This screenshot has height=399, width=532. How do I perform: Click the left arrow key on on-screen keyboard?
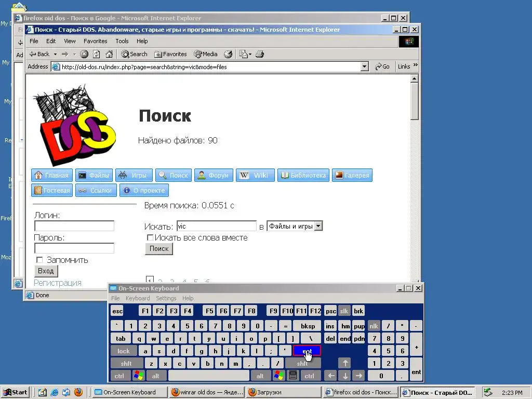click(x=331, y=376)
